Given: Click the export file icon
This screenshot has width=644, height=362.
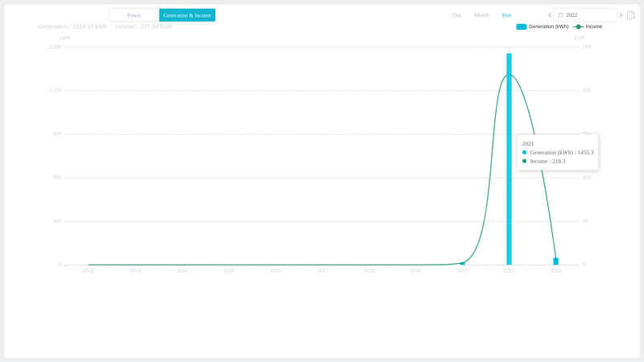Looking at the screenshot, I should coord(631,15).
